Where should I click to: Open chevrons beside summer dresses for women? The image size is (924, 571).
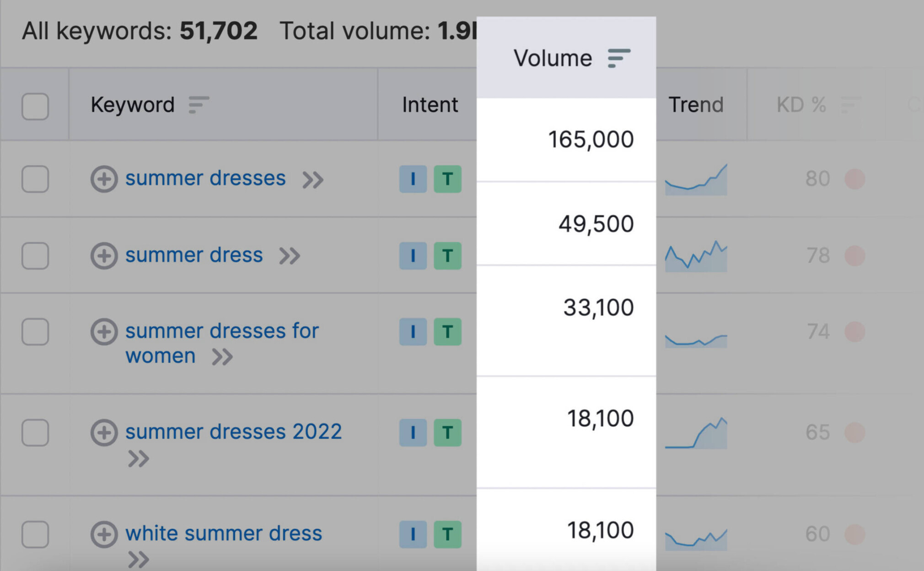click(222, 357)
